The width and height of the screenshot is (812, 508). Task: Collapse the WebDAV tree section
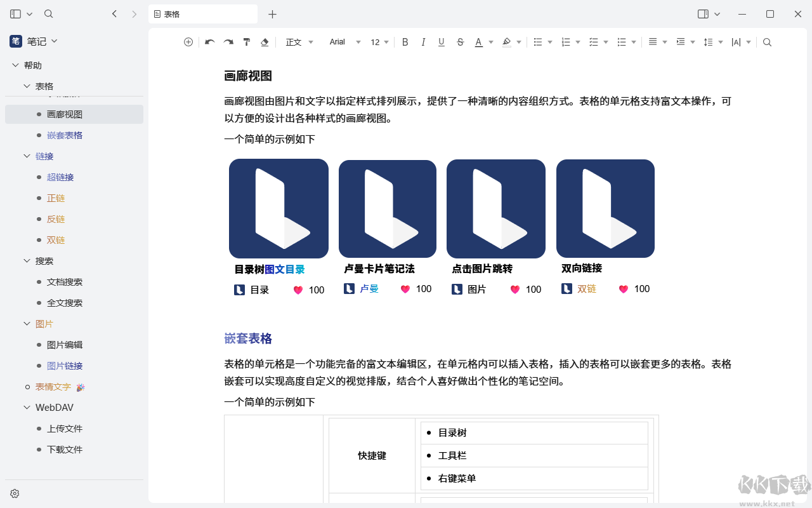(27, 408)
